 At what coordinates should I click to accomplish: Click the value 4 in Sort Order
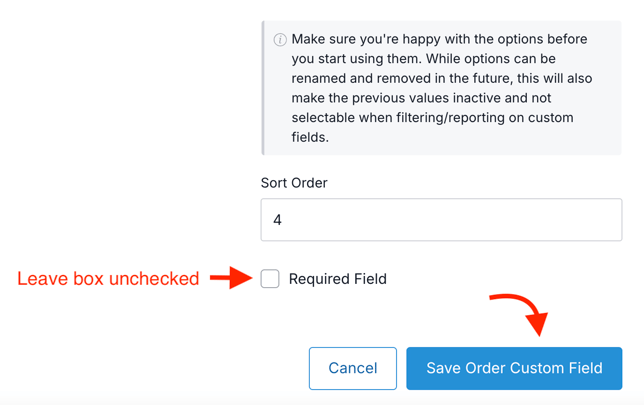(278, 219)
